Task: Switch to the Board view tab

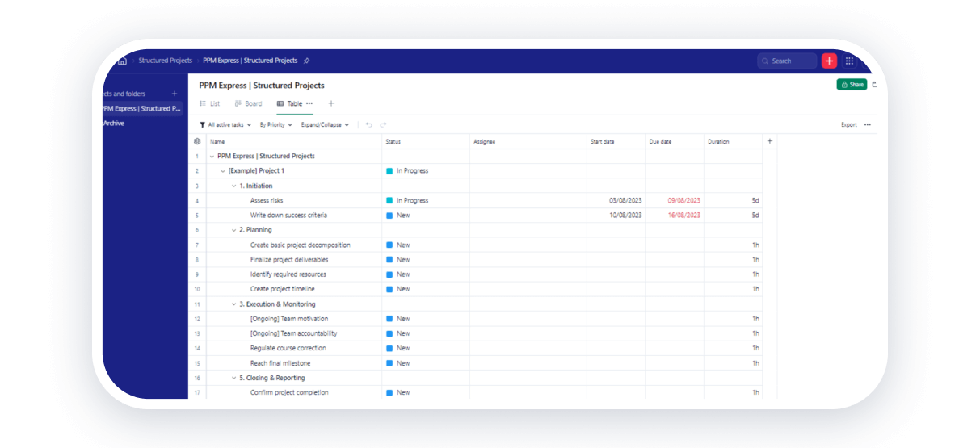Action: coord(248,103)
